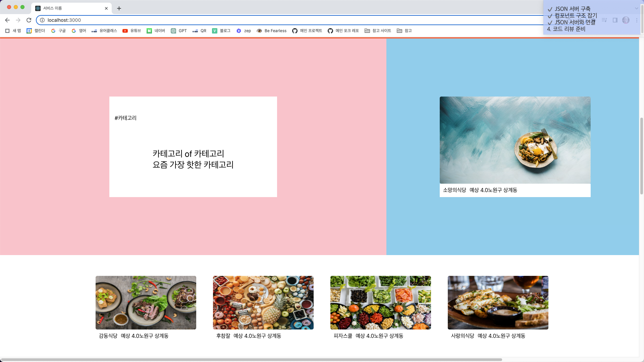Open the Be Fearless bookmark
Screen dimensions: 644x362
[x=272, y=31]
